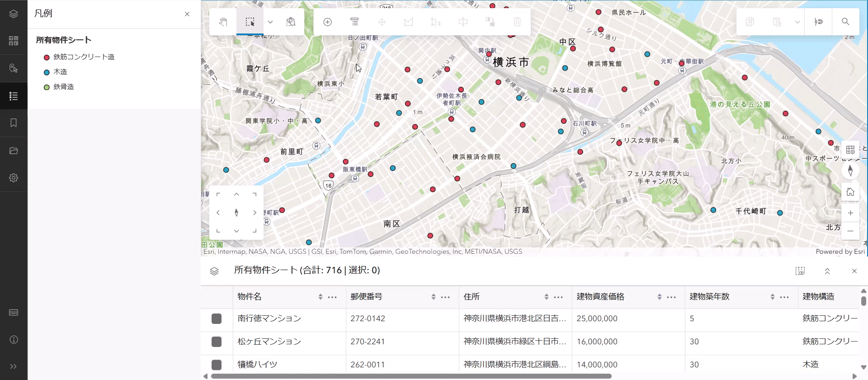Open the Legend tab in sidebar
This screenshot has height=380, width=868.
click(14, 96)
